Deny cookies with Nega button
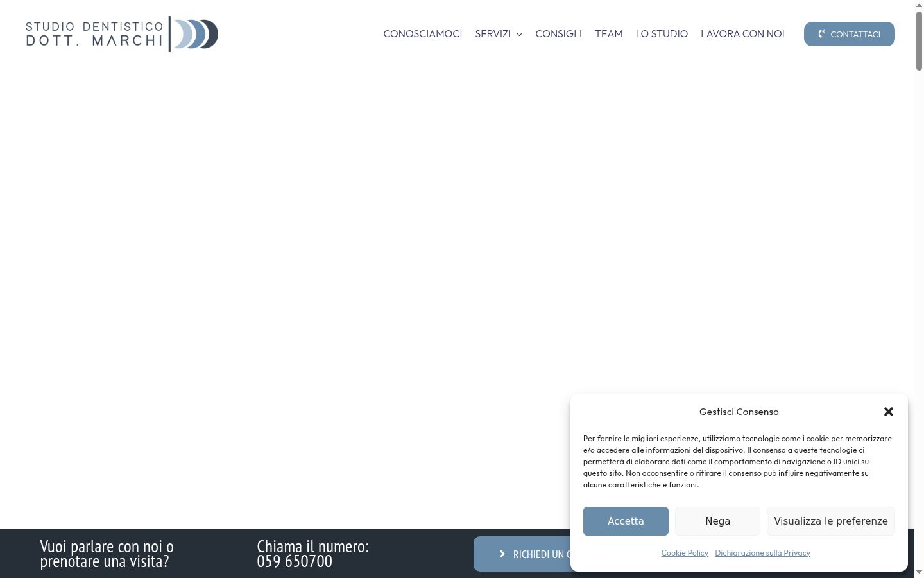The image size is (924, 578). [x=717, y=521]
